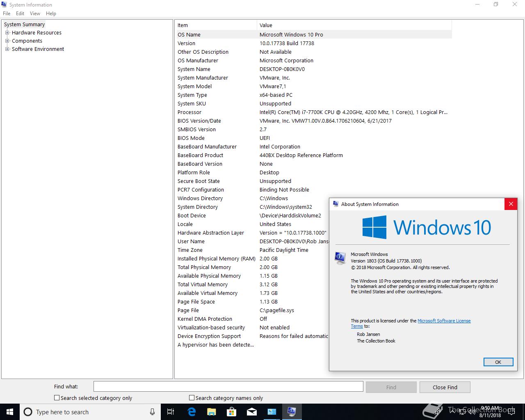Click the Value column header
Image resolution: width=525 pixels, height=420 pixels.
tap(354, 25)
